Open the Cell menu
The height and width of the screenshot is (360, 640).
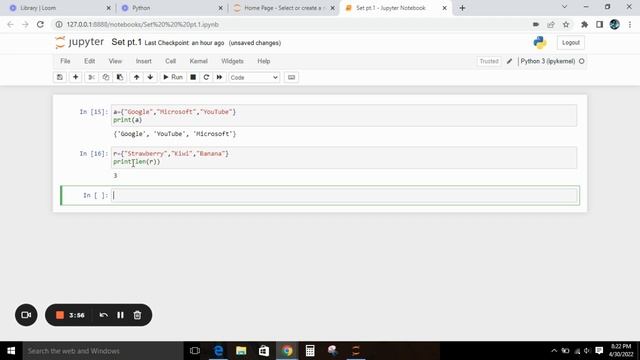coord(171,61)
